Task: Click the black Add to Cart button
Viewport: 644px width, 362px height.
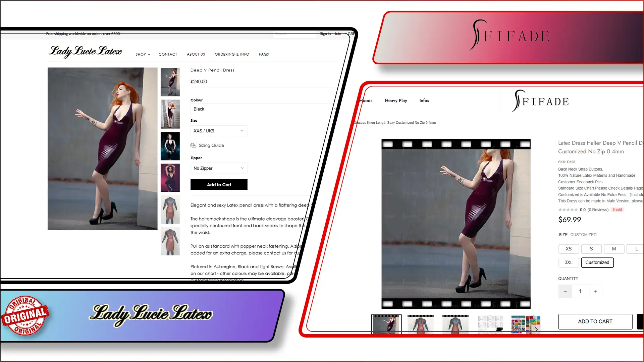Action: coord(219,185)
